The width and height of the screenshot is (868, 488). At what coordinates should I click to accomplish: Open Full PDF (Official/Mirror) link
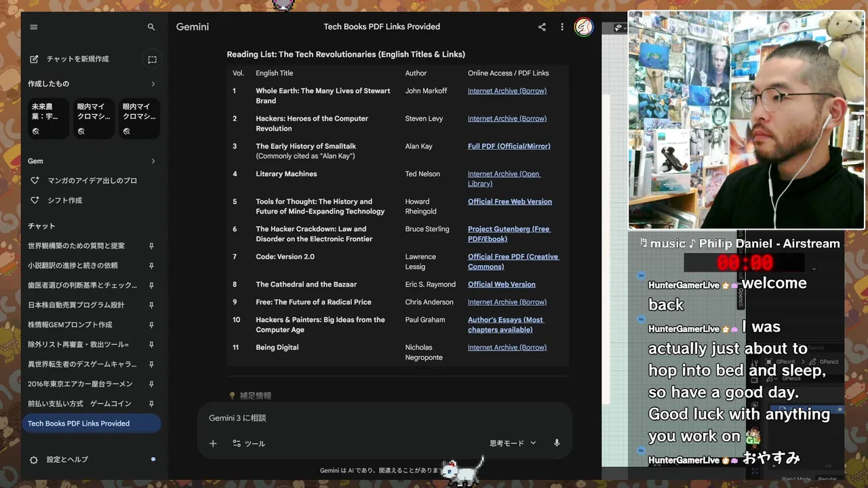[x=509, y=146]
